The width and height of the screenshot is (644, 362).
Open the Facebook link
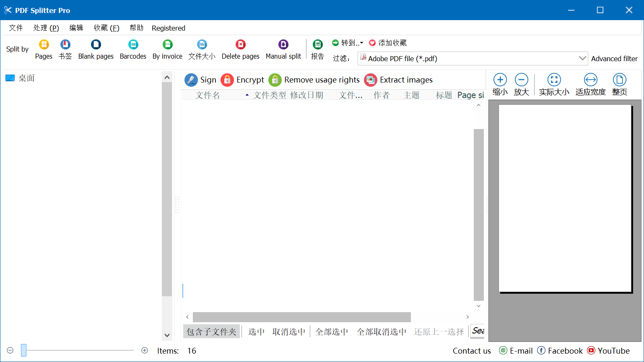[x=560, y=351]
